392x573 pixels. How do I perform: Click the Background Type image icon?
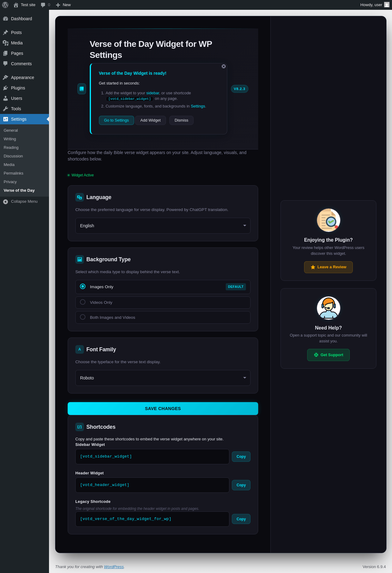(80, 259)
